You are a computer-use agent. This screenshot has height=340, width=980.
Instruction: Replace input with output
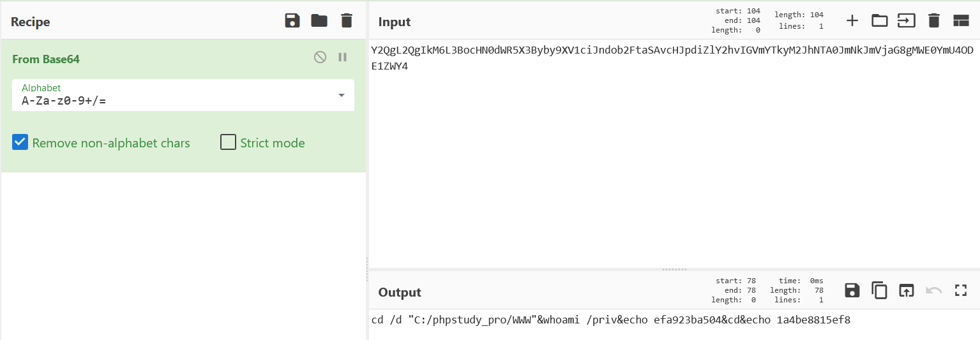click(907, 291)
